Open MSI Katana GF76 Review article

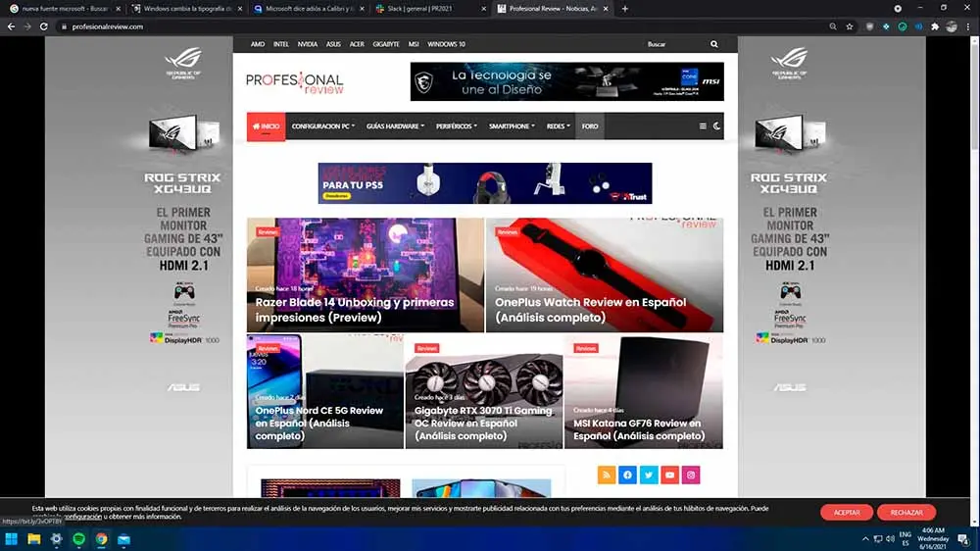[644, 391]
